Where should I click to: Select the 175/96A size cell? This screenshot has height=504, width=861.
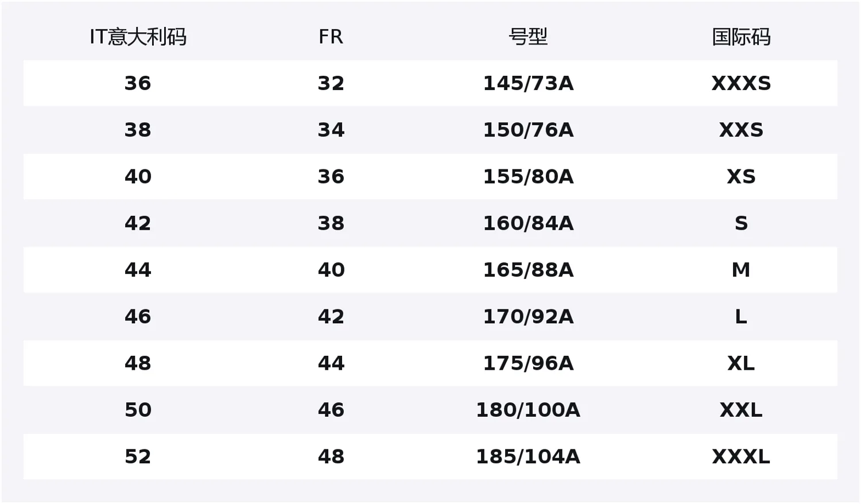[528, 363]
